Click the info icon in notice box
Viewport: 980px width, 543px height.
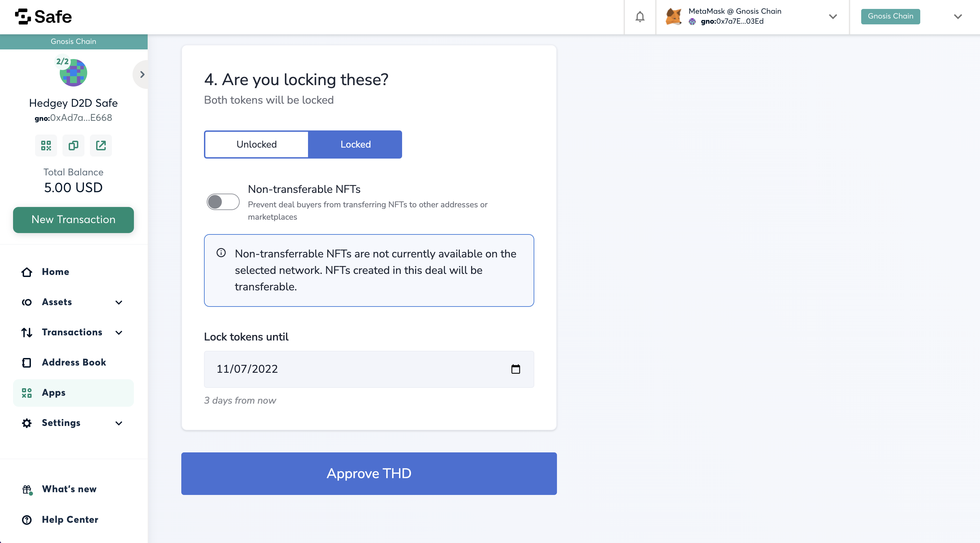[221, 253]
